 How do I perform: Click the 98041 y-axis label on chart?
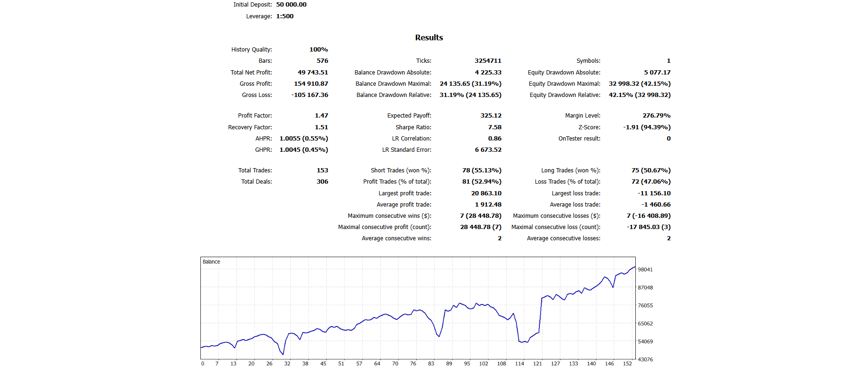click(645, 270)
